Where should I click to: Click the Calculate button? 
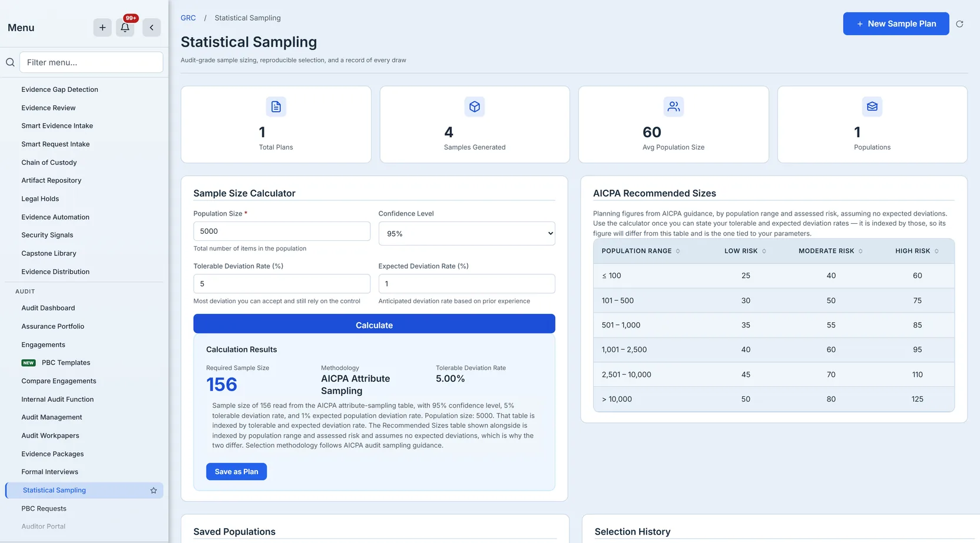(374, 325)
